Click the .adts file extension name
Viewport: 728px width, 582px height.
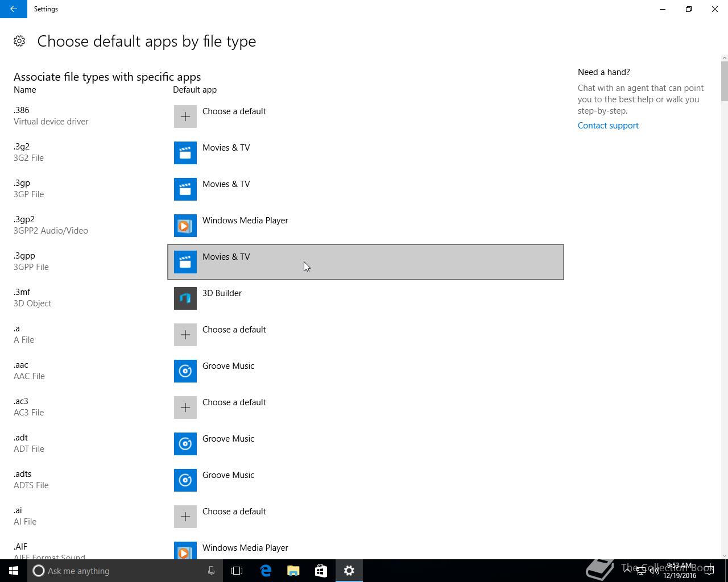tap(23, 474)
